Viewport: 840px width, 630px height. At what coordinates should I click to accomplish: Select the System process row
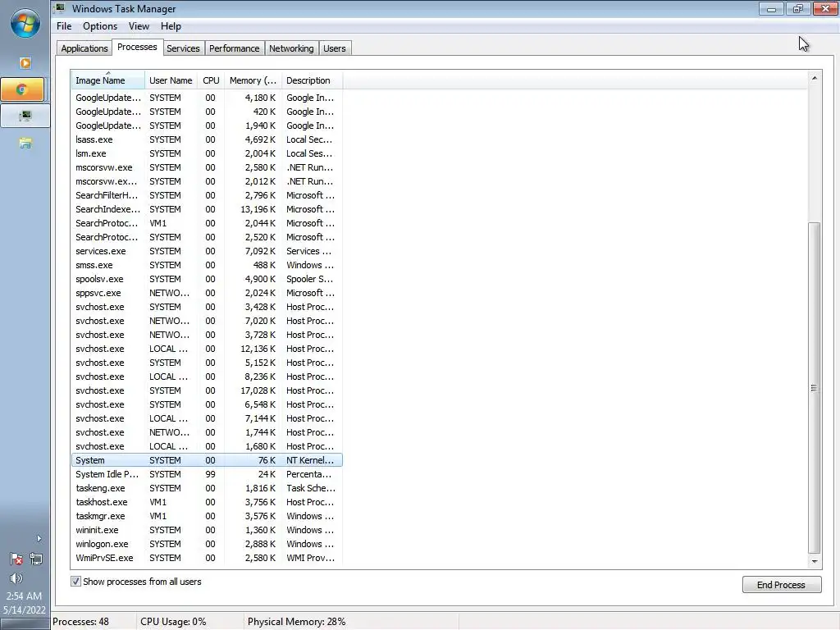click(207, 460)
